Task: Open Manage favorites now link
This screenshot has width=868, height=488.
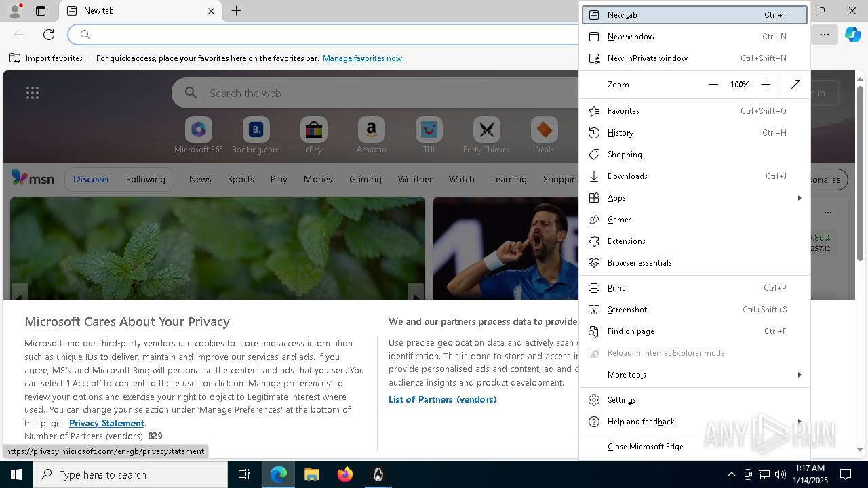Action: pyautogui.click(x=362, y=58)
